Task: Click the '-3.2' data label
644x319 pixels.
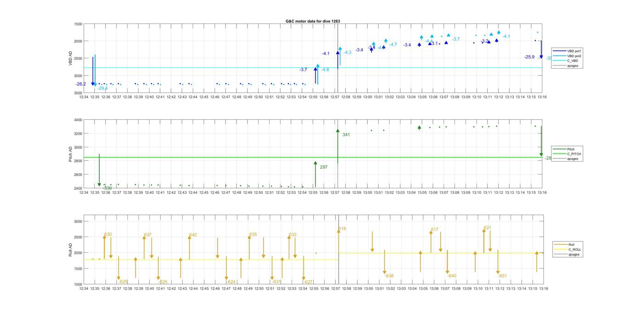Action: pyautogui.click(x=484, y=41)
